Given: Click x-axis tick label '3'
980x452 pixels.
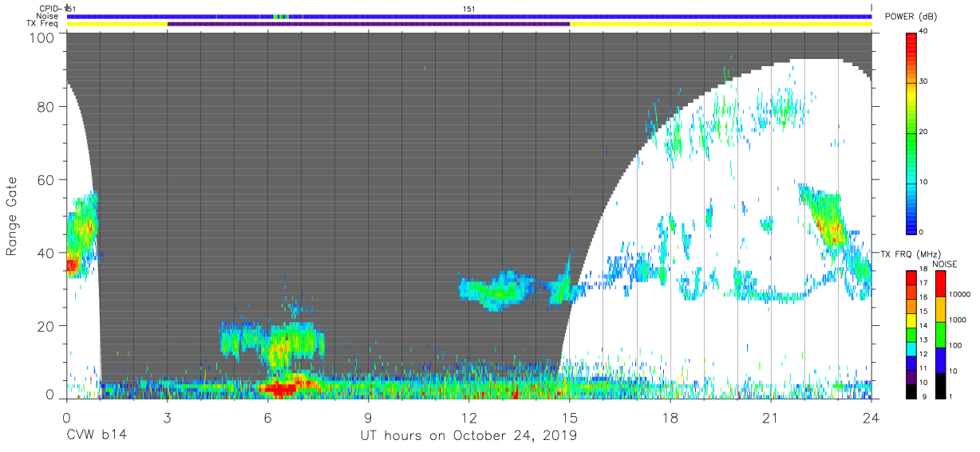Looking at the screenshot, I should 168,418.
